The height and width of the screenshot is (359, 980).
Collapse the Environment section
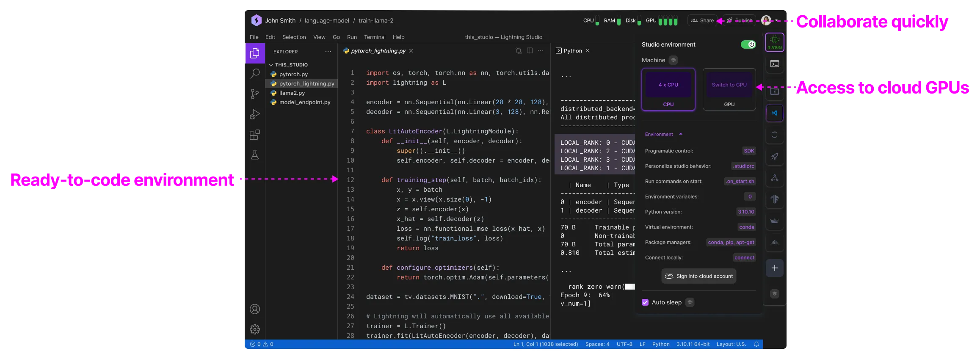(x=663, y=134)
